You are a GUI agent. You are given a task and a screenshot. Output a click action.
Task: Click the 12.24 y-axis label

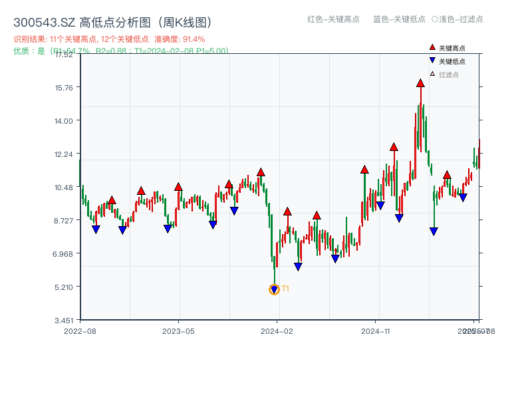(x=64, y=154)
